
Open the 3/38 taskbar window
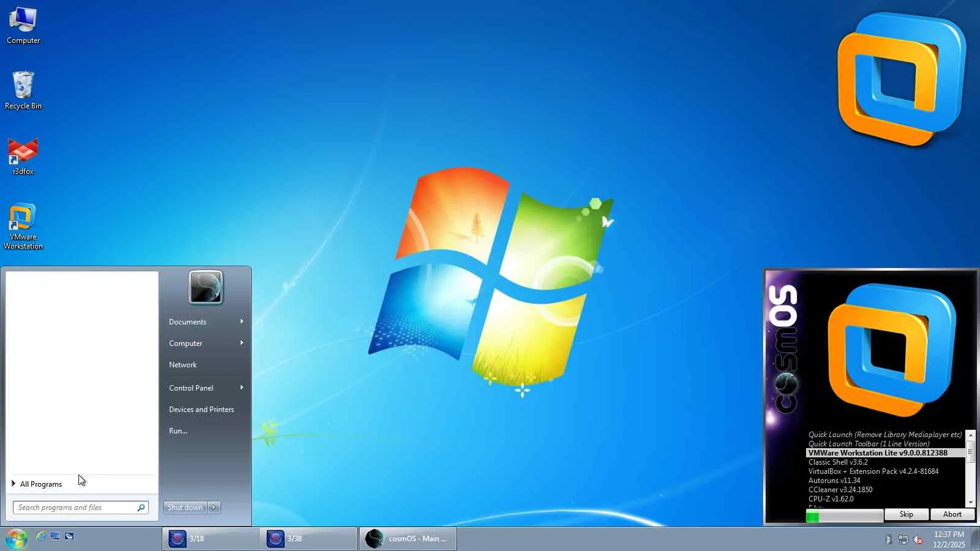coord(309,539)
